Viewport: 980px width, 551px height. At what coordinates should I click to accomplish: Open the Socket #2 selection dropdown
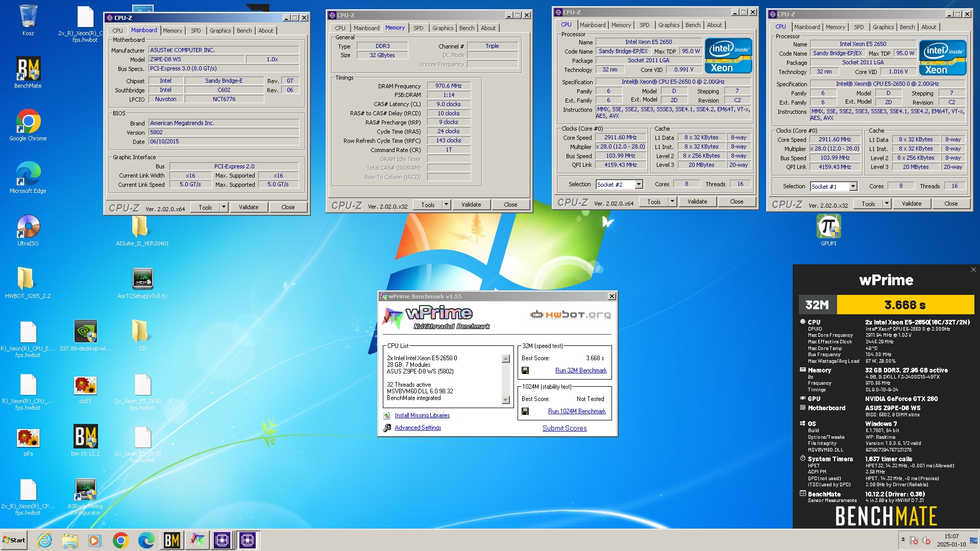pyautogui.click(x=639, y=184)
